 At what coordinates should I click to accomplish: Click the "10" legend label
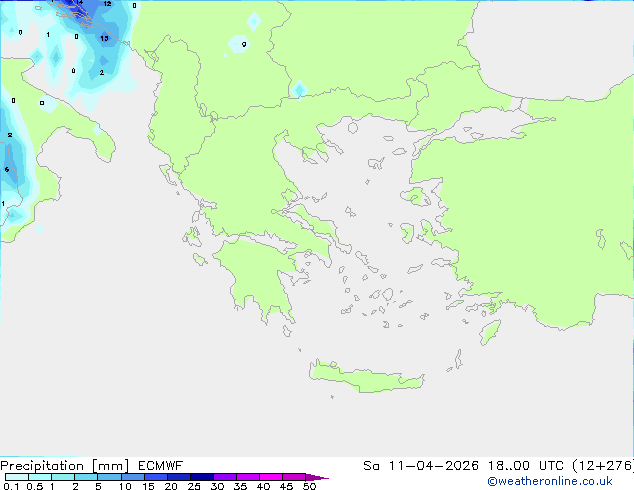[x=125, y=486]
